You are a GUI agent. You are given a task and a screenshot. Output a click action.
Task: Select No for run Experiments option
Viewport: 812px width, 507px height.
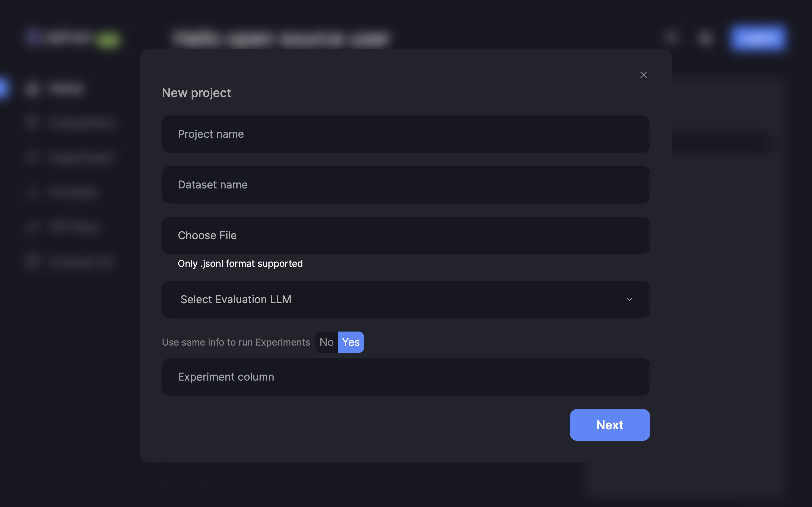326,342
